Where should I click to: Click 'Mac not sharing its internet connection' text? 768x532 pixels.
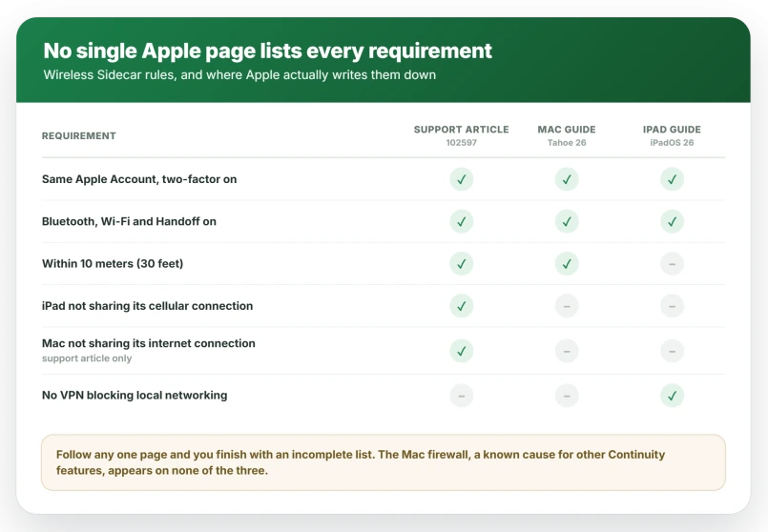(x=149, y=343)
